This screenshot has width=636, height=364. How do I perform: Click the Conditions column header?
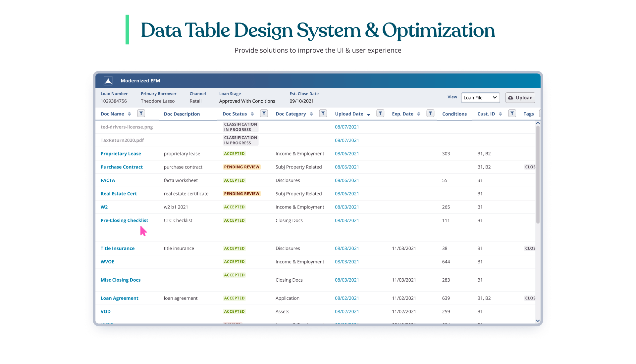[x=454, y=114]
